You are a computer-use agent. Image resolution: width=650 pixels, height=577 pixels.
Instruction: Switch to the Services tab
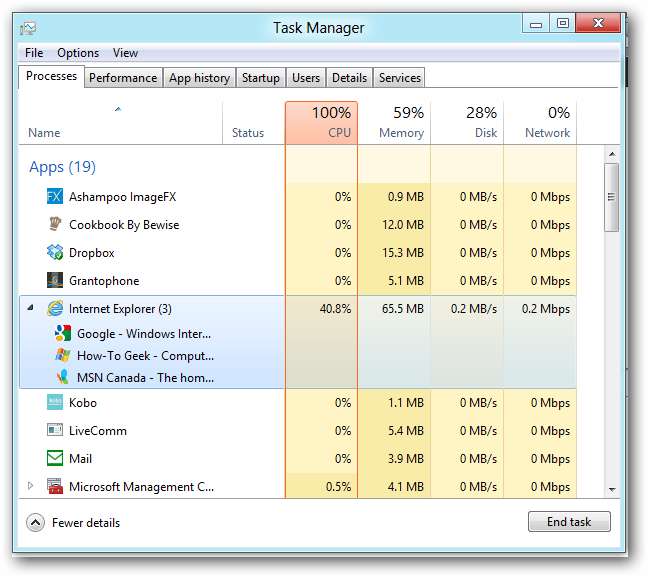[x=400, y=78]
